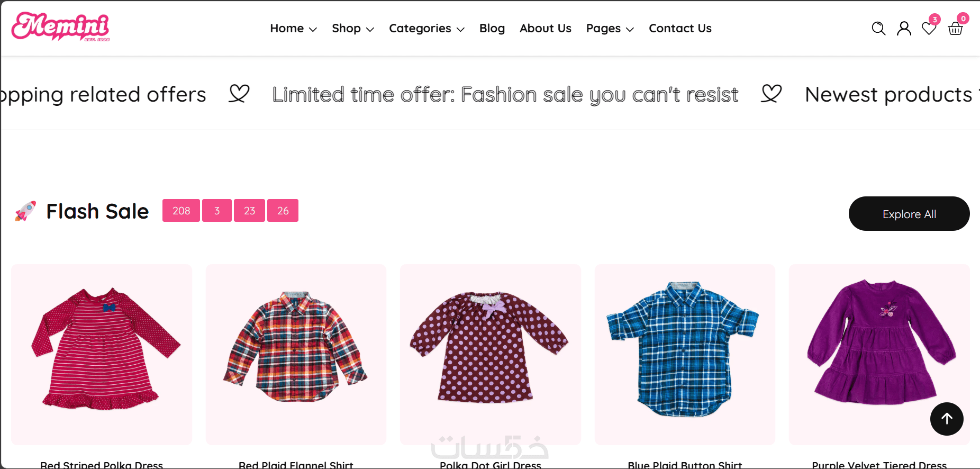The height and width of the screenshot is (469, 980).
Task: Expand the Shop dropdown menu
Action: pos(352,29)
